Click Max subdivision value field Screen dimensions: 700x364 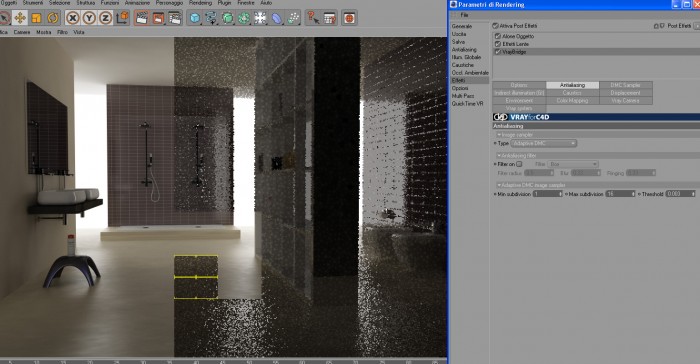coord(620,194)
